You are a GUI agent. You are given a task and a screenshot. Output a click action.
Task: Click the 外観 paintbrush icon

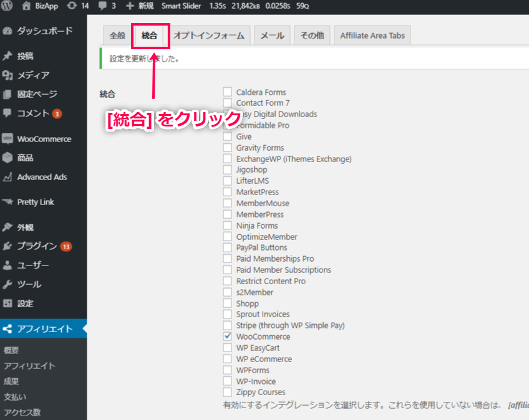(x=7, y=227)
